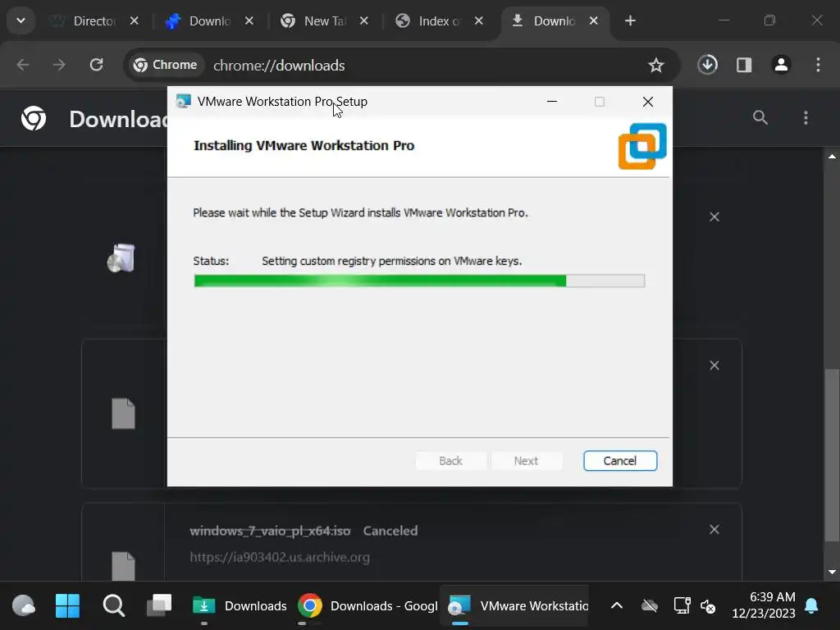Click the VMware Workstation logo

[641, 146]
